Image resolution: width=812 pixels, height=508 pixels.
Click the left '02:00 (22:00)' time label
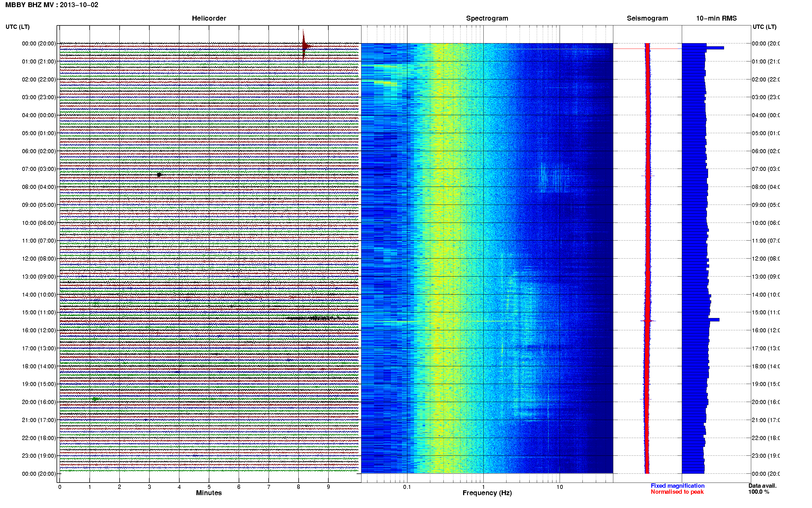click(39, 79)
